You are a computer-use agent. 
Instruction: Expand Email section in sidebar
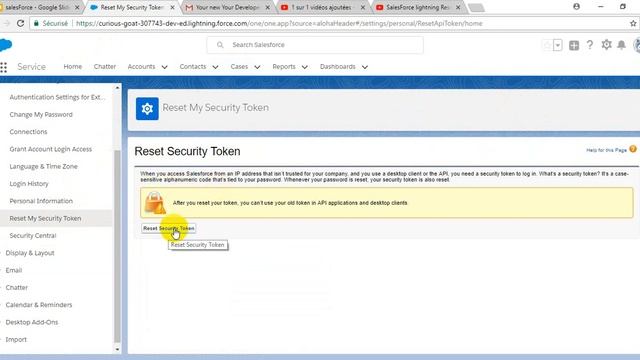point(13,270)
